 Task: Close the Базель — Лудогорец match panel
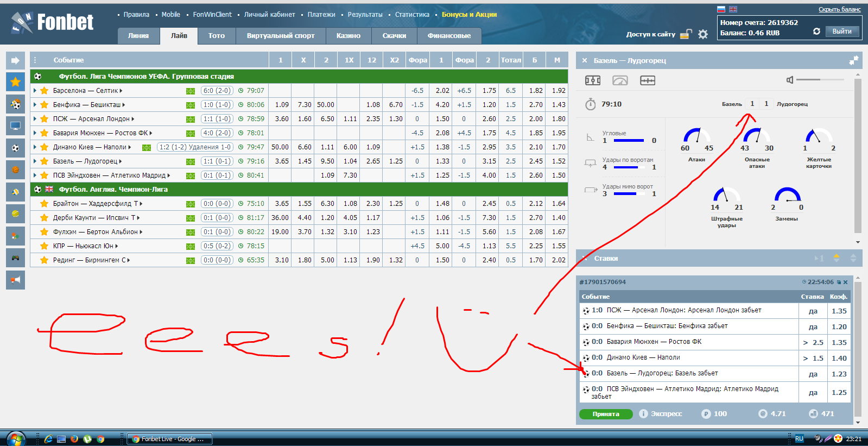tap(585, 60)
